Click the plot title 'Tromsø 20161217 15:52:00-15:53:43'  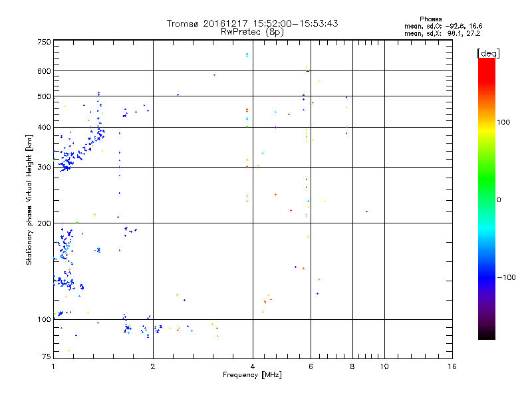coord(252,23)
